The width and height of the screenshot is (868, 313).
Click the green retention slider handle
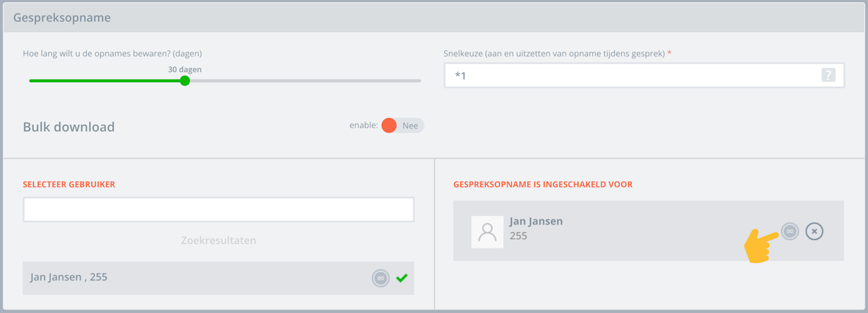point(185,81)
